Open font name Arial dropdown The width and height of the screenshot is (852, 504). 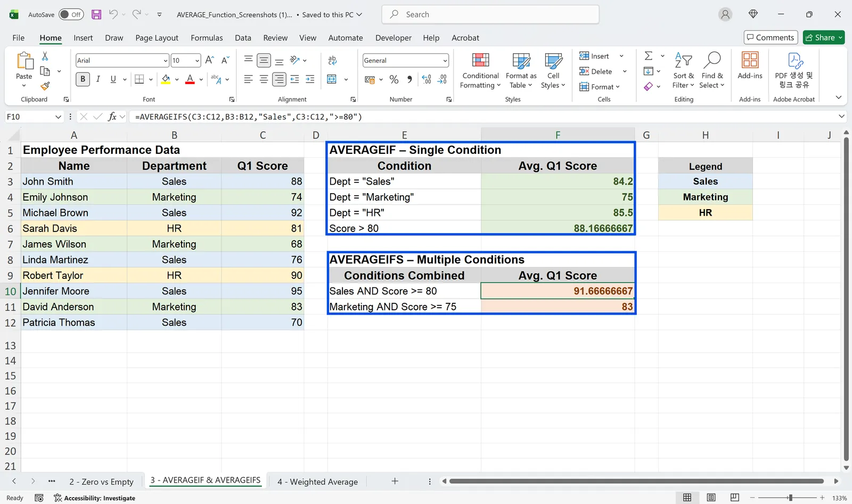[166, 61]
